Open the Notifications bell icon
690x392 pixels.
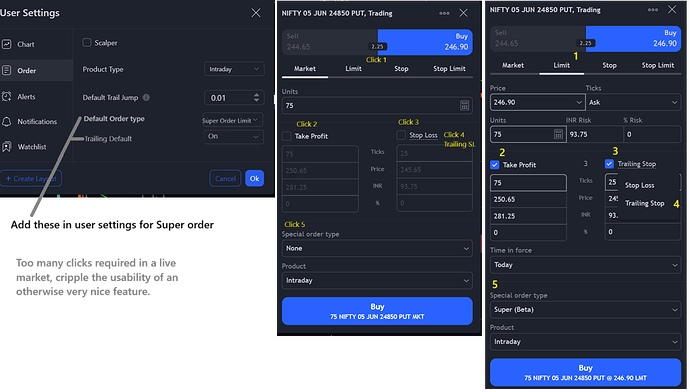tap(7, 121)
